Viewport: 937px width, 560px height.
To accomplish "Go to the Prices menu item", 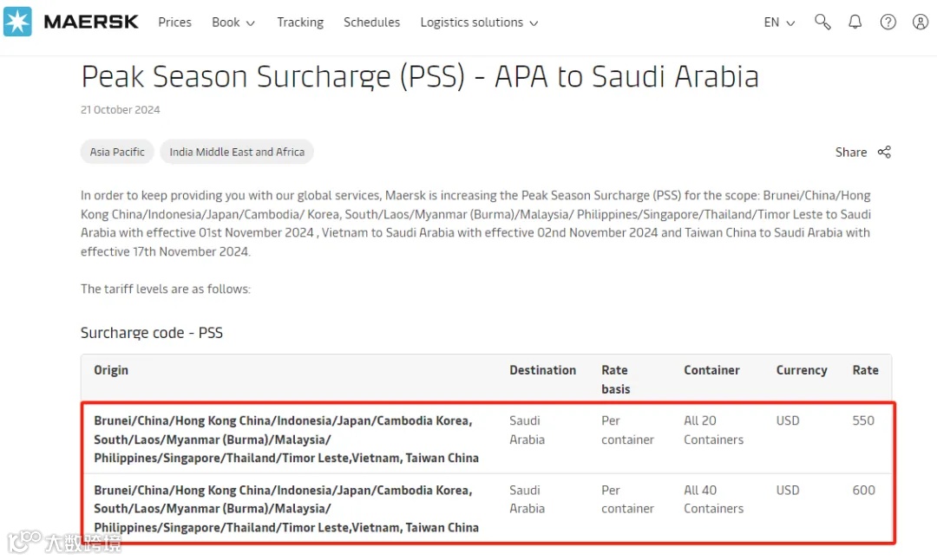I will (174, 23).
